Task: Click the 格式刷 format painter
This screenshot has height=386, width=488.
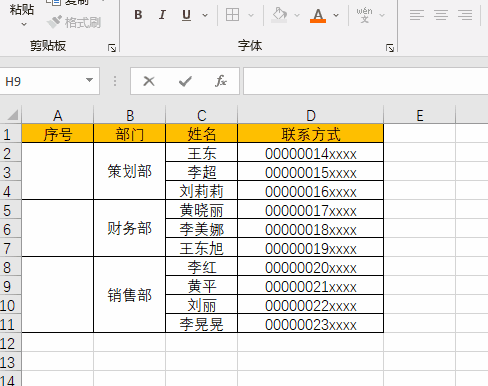Action: click(x=74, y=22)
